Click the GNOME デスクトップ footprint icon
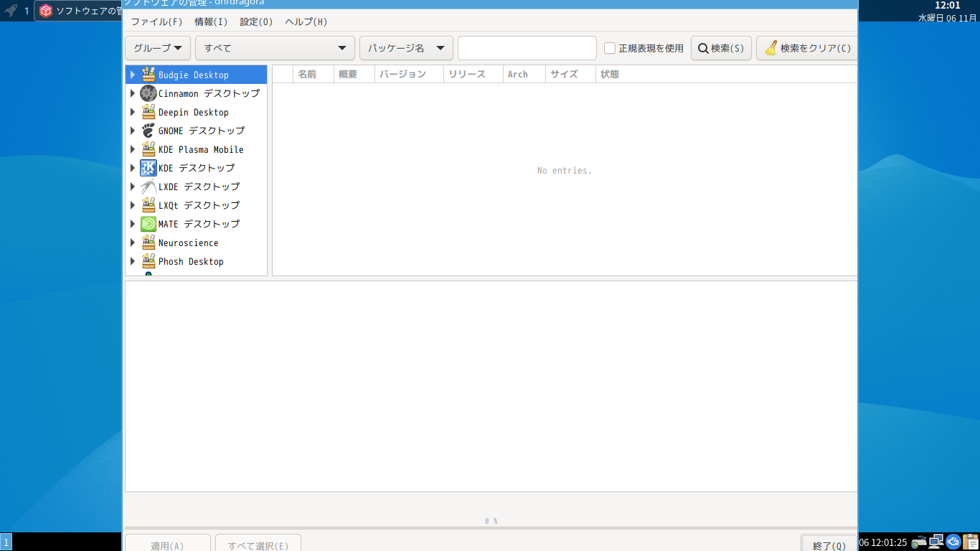Viewport: 980px width, 551px height. pos(149,131)
